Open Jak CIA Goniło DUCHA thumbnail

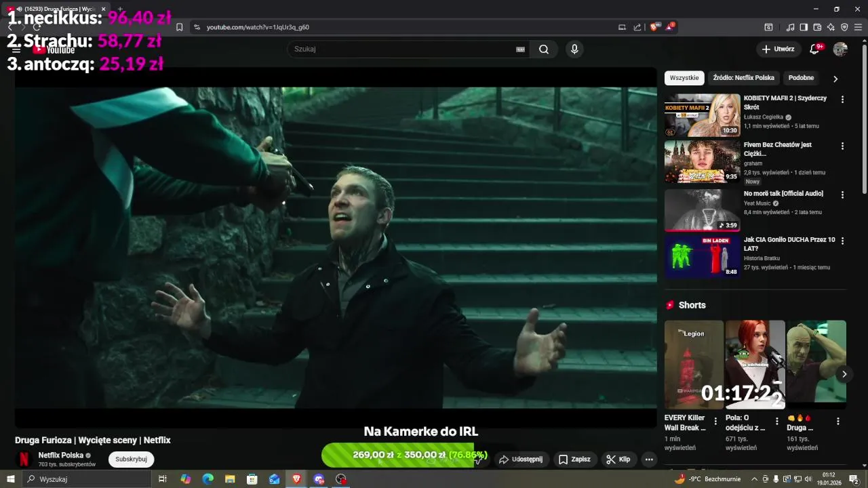tap(702, 256)
